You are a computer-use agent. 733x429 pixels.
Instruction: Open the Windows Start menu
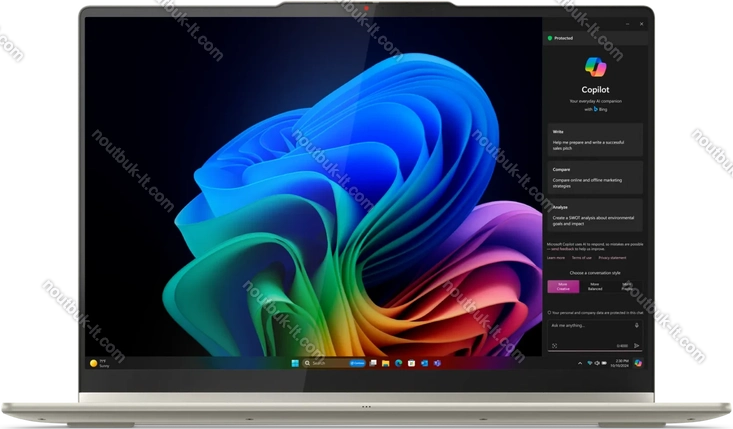pos(295,363)
